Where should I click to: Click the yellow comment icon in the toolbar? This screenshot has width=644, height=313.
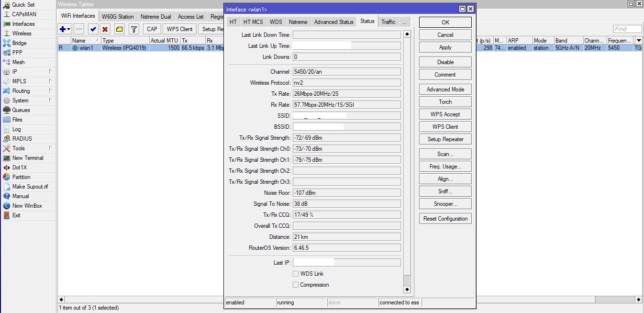[x=120, y=29]
